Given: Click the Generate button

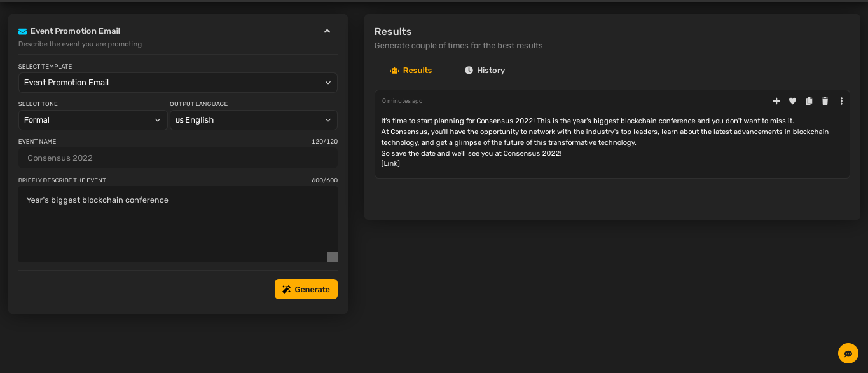Looking at the screenshot, I should tap(306, 289).
